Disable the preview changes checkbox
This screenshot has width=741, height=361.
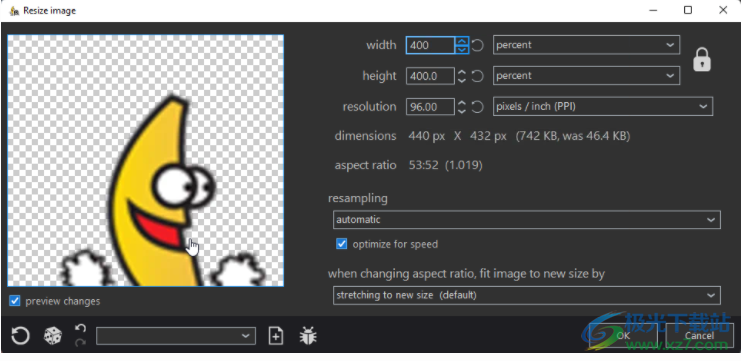[x=15, y=301]
